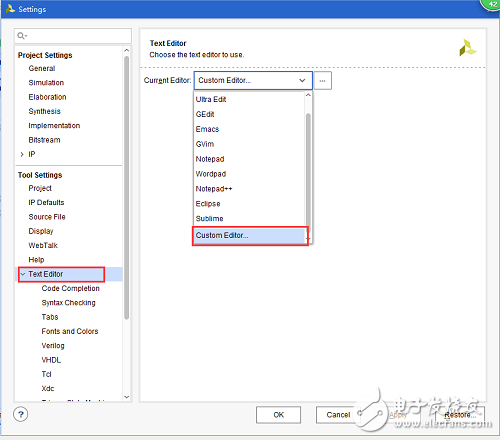Screen dimensions: 500x440
Task: Open the Syntax Checking page
Action: coord(68,303)
